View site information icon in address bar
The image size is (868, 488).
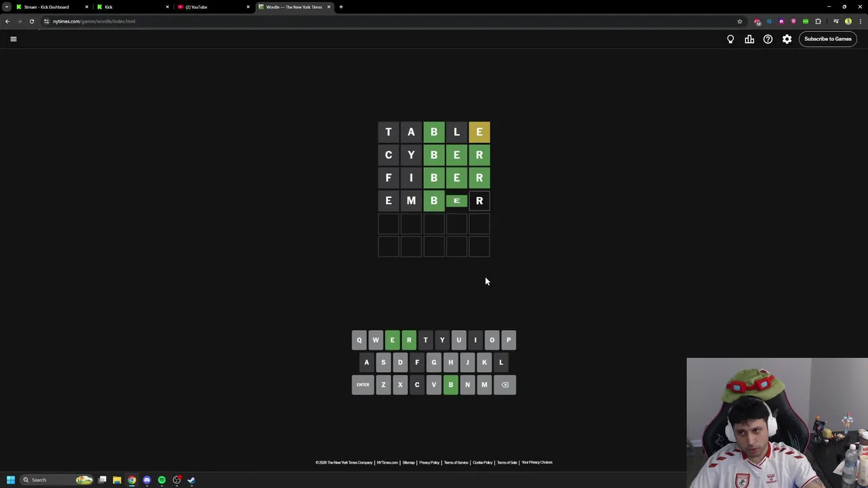pos(46,21)
